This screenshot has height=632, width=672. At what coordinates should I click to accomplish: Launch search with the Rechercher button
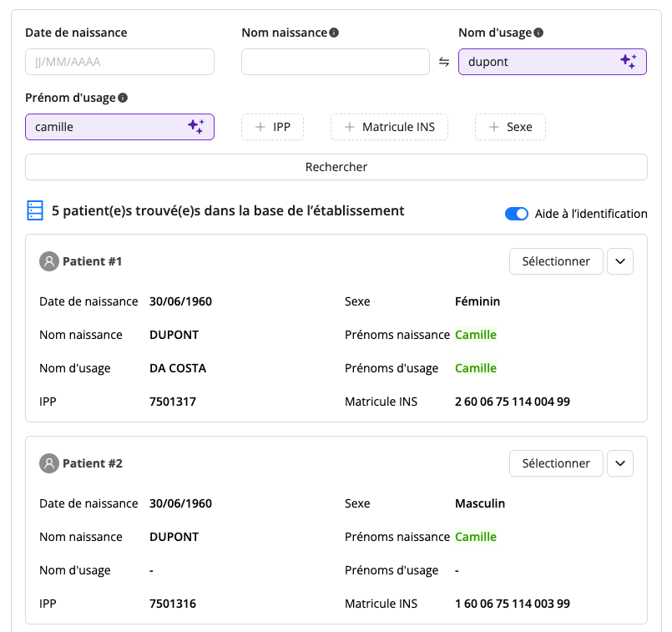(x=336, y=167)
